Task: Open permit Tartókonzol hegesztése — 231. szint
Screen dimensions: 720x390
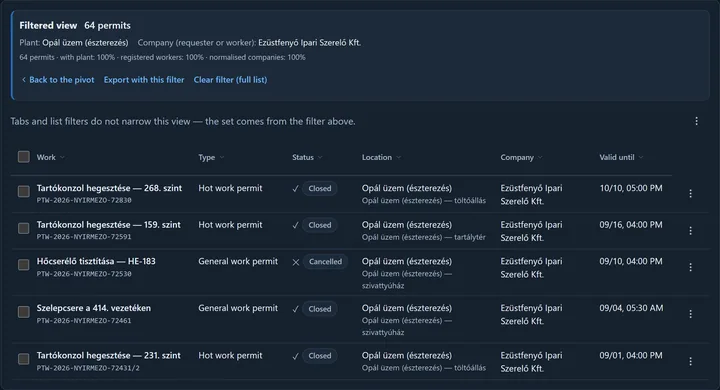Action: click(108, 355)
